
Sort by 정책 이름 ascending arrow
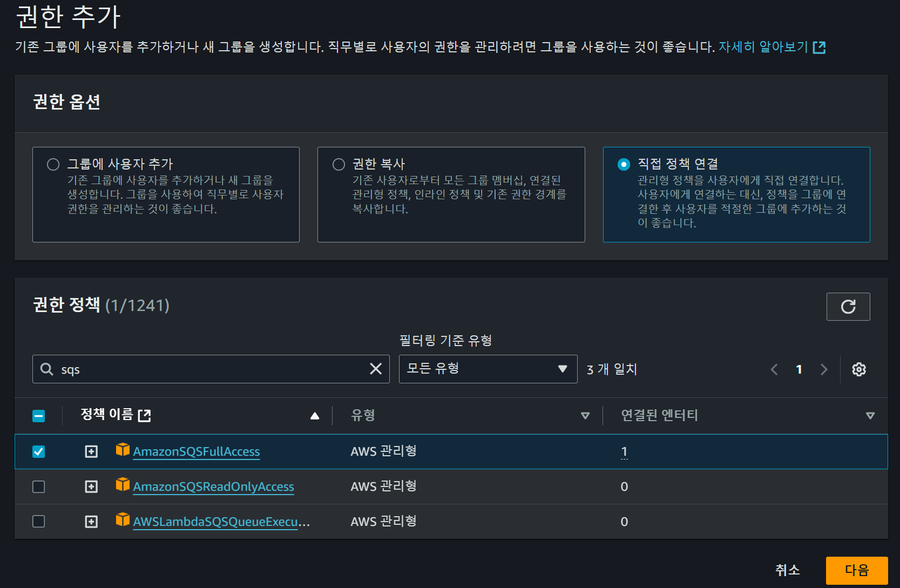point(315,416)
